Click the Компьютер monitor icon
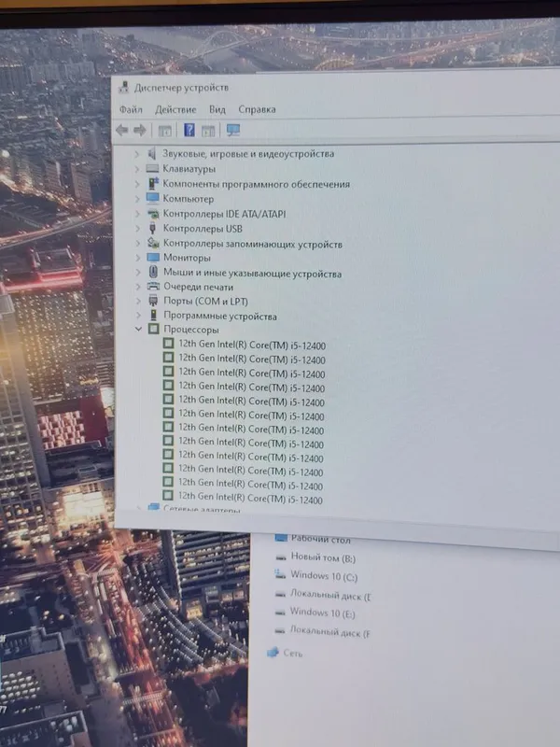Viewport: 560px width, 747px height. tap(152, 198)
